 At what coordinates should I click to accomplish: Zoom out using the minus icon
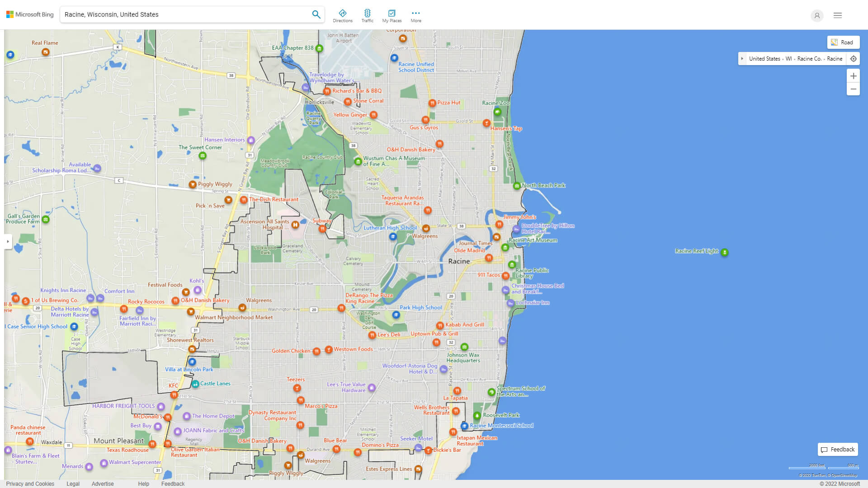pos(853,89)
